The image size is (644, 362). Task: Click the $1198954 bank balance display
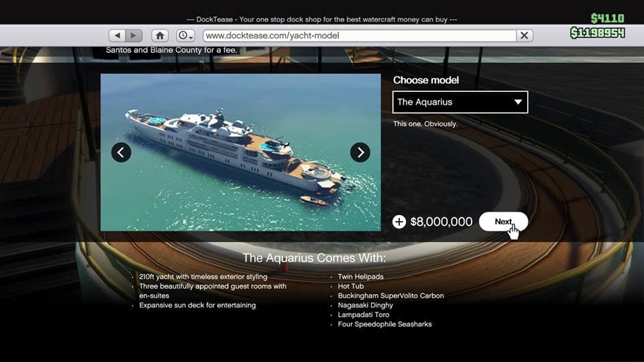tap(597, 33)
